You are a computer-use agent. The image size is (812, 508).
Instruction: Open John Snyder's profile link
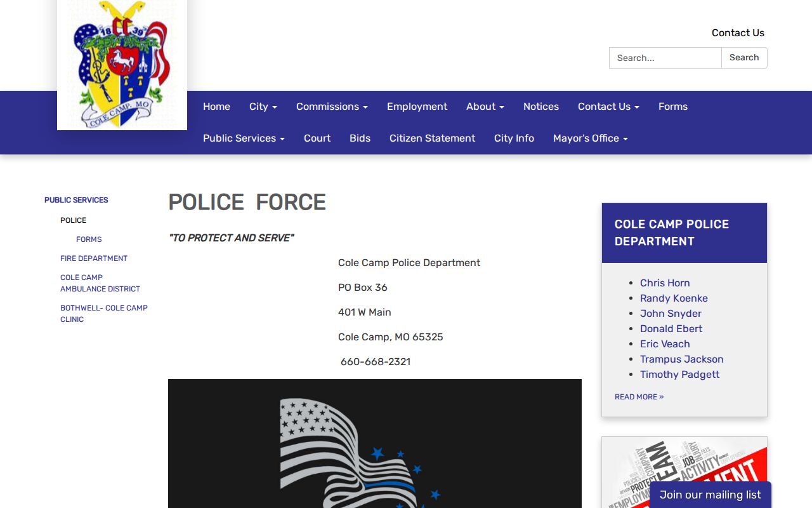(x=671, y=314)
